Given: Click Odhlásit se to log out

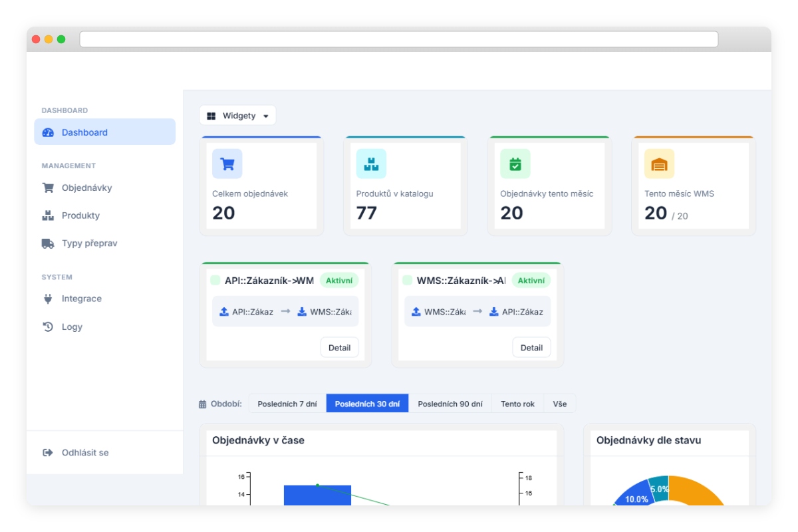Looking at the screenshot, I should point(84,453).
